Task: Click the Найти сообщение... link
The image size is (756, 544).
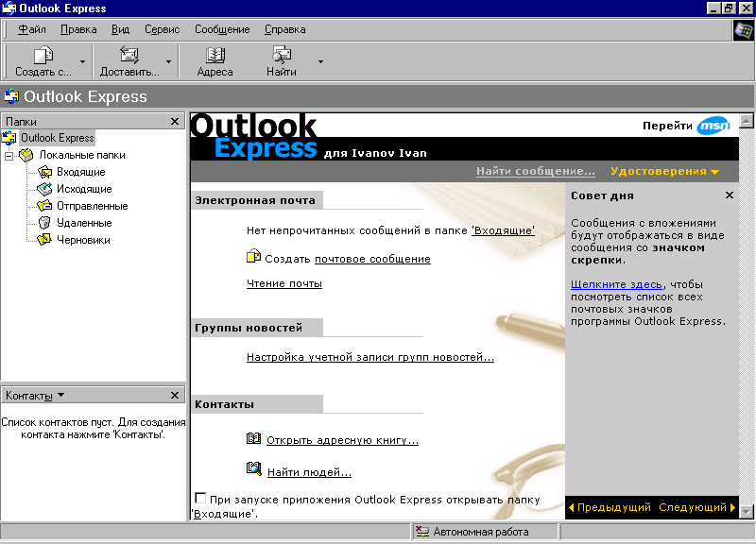Action: [x=535, y=171]
